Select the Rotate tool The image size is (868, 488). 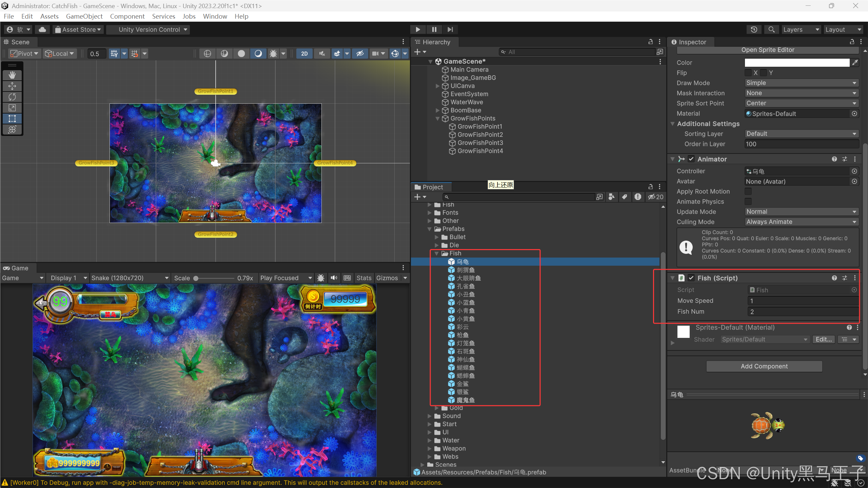[12, 97]
